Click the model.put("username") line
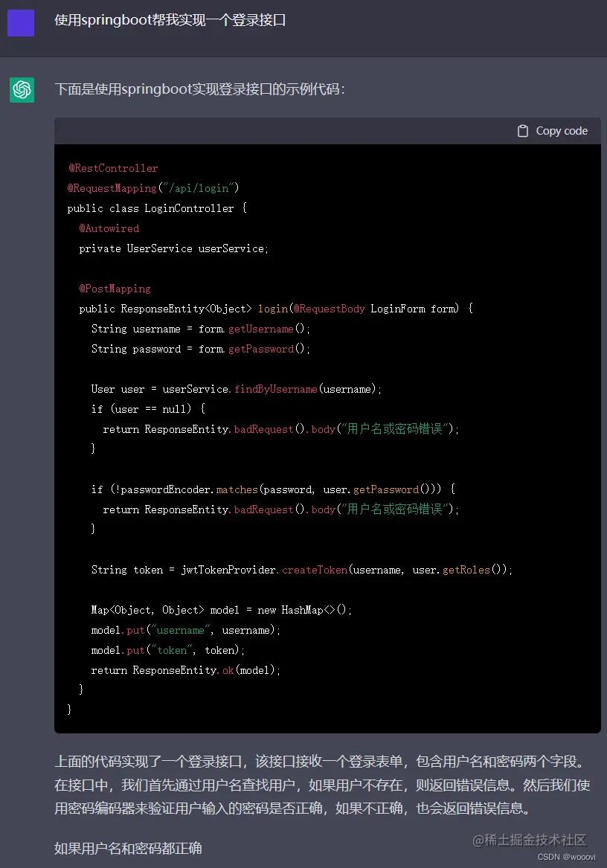Image resolution: width=607 pixels, height=868 pixels. click(x=186, y=630)
